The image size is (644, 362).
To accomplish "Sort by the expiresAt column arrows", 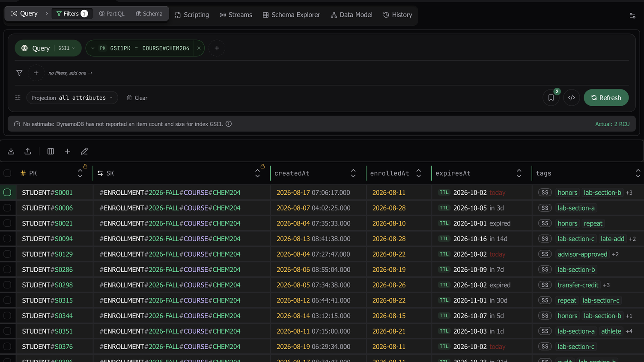I will [519, 173].
